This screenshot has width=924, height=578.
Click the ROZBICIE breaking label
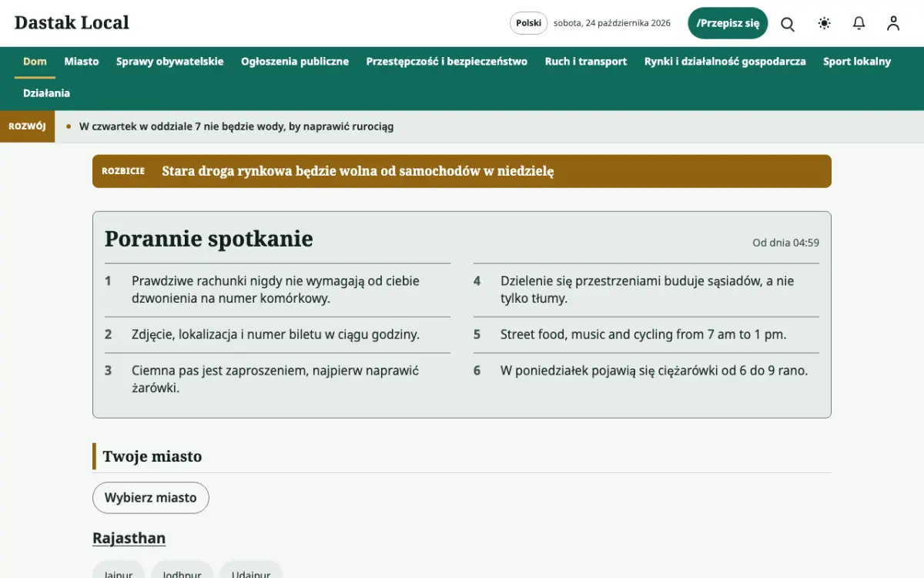[123, 171]
